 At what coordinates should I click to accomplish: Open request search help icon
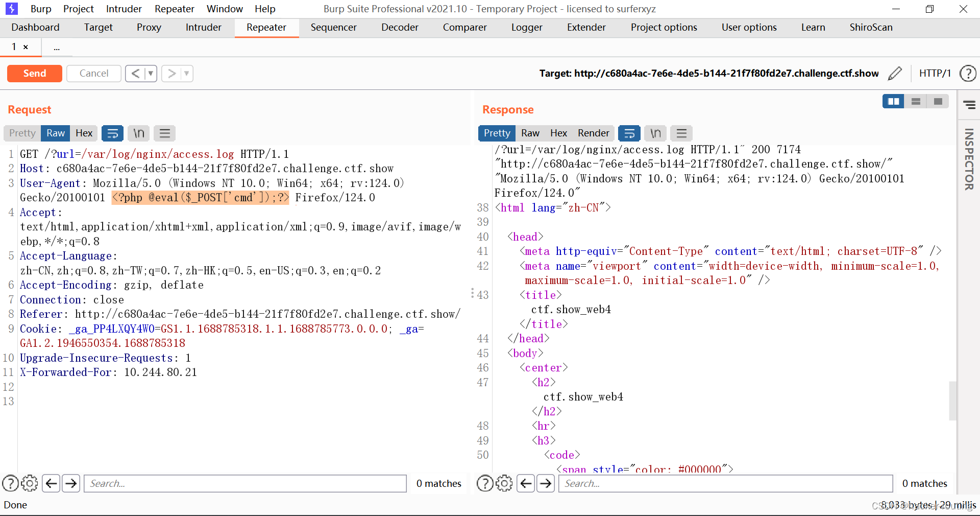click(10, 483)
